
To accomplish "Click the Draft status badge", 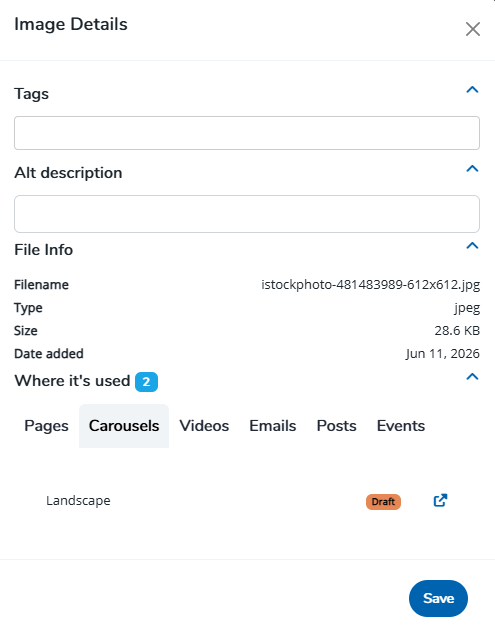I will (383, 502).
